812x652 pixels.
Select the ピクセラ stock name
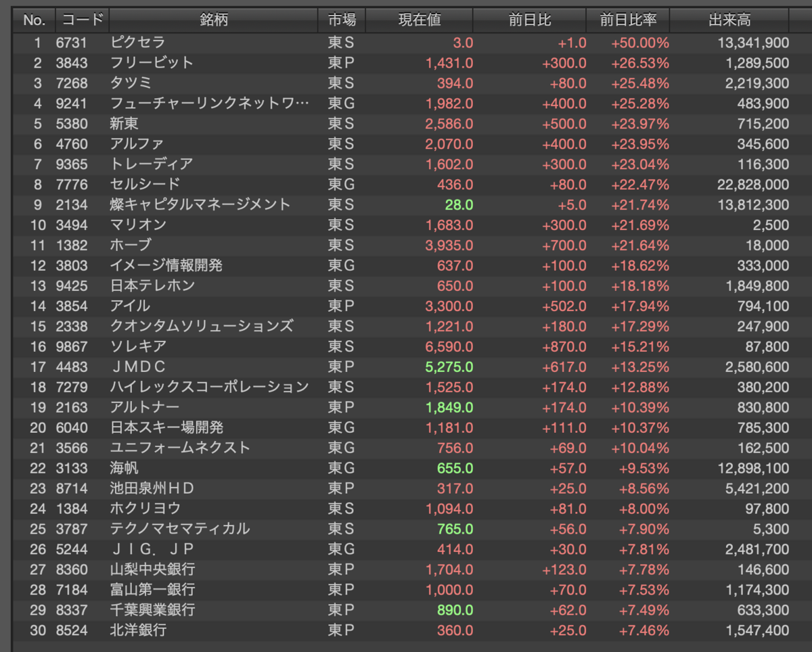tap(138, 43)
